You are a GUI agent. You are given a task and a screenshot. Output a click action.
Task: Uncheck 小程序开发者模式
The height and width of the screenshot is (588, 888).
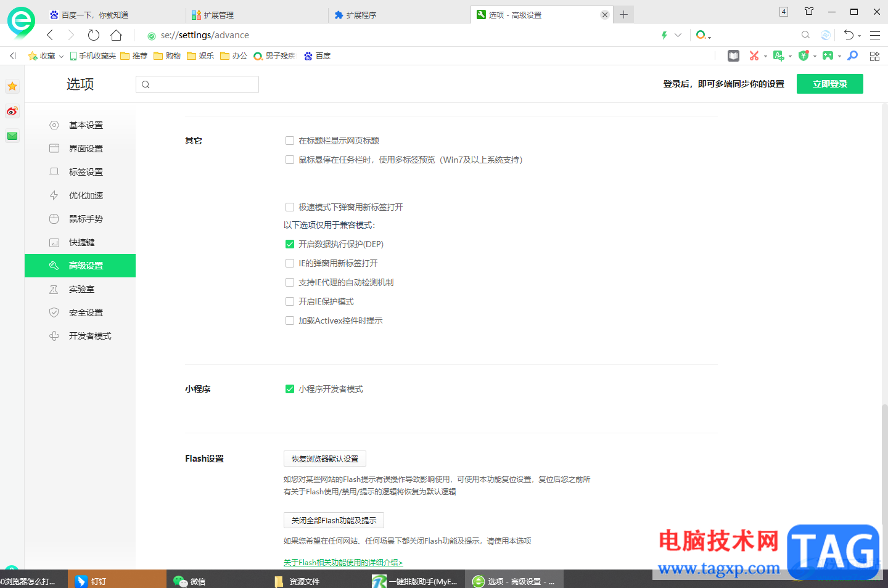click(x=290, y=389)
